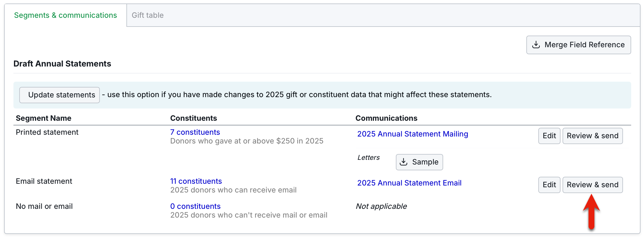This screenshot has width=644, height=238.
Task: Open 2025 Annual Statement Mailing link
Action: (412, 134)
